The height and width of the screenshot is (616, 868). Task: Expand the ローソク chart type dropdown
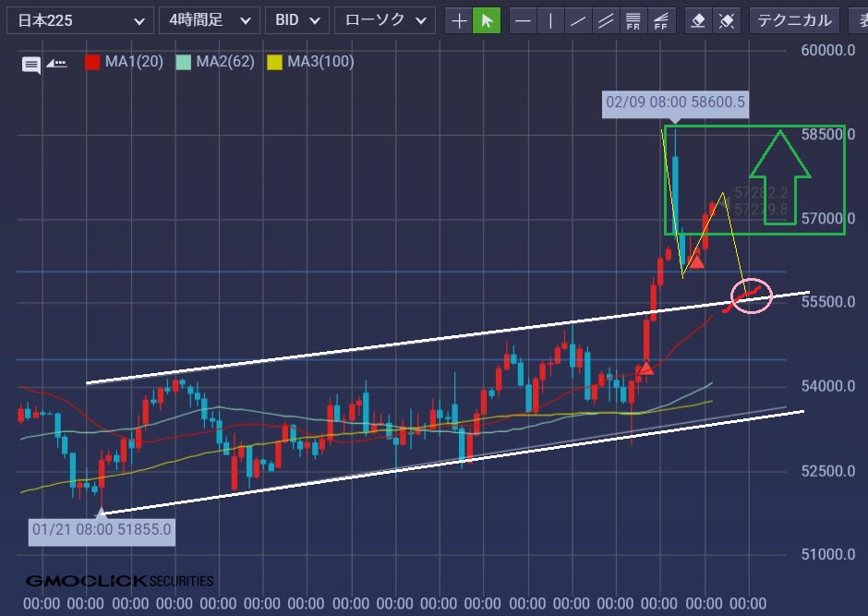(384, 20)
